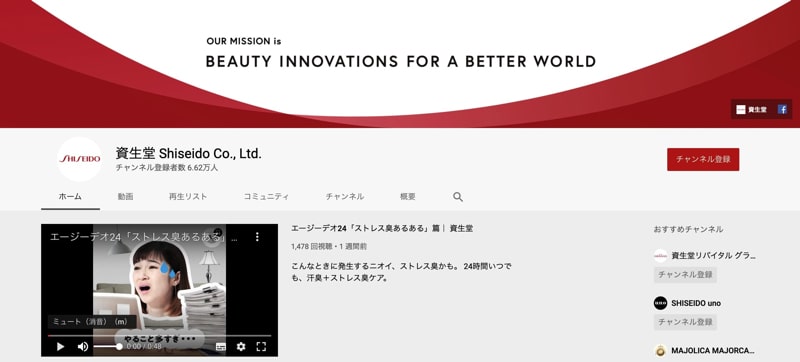Subscribe to 資生堂リバイタル channel

tap(685, 275)
